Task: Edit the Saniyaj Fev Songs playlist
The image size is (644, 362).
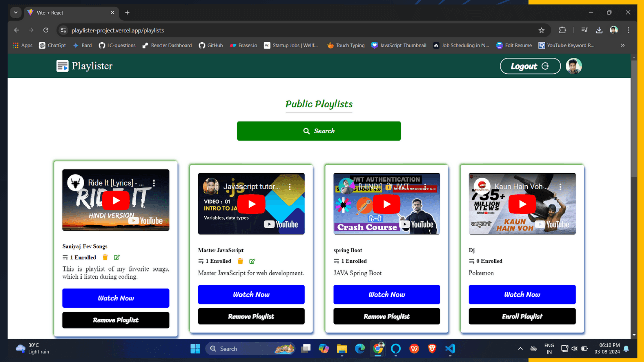Action: [x=117, y=258]
